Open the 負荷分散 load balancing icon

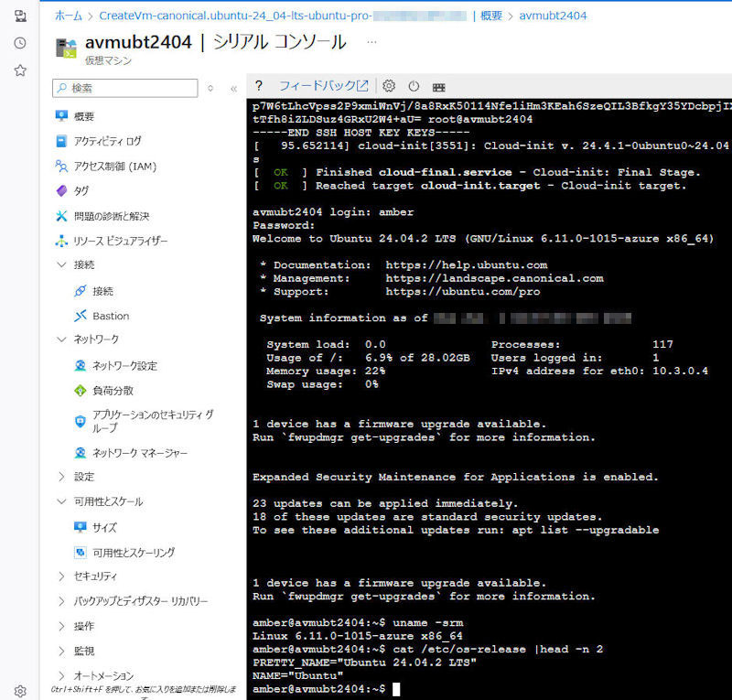pyautogui.click(x=81, y=391)
